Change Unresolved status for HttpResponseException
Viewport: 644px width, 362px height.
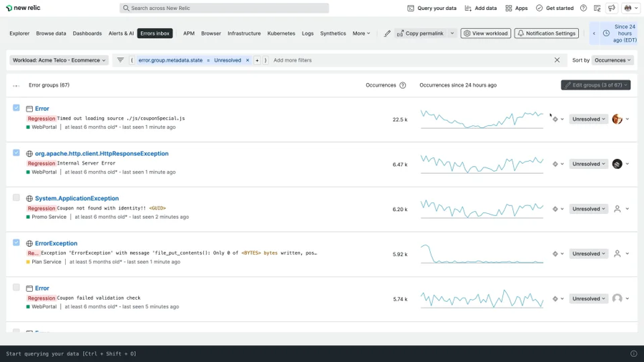pos(588,164)
